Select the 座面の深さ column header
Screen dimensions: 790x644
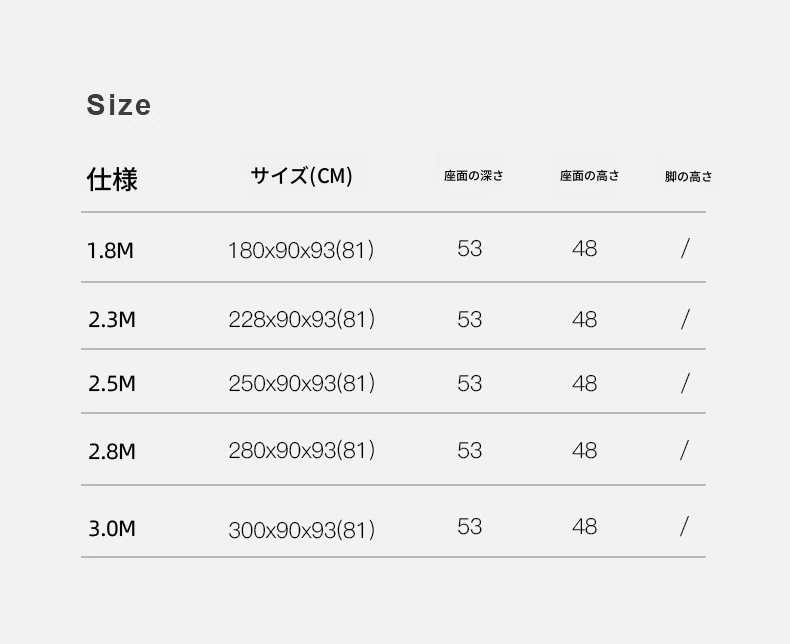coord(474,176)
